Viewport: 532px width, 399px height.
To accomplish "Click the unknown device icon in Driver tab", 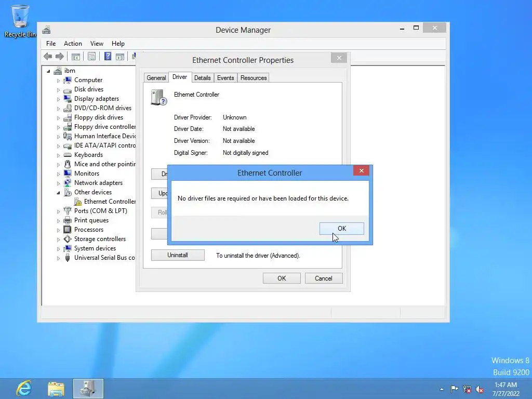I will 159,97.
